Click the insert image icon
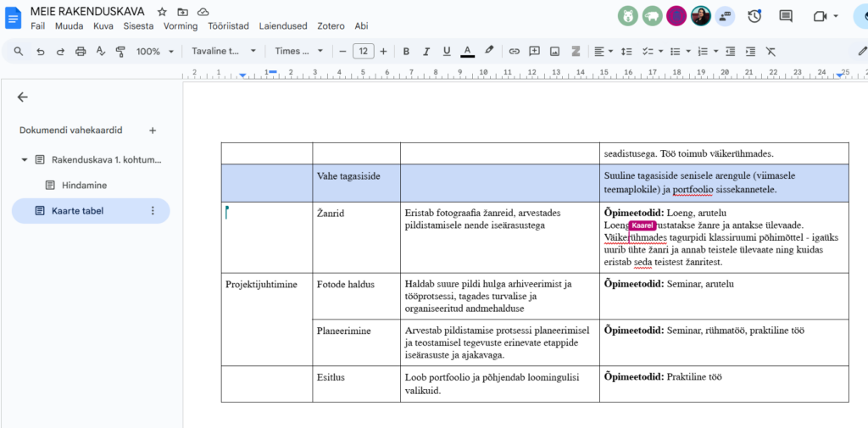The width and height of the screenshot is (868, 428). point(554,52)
